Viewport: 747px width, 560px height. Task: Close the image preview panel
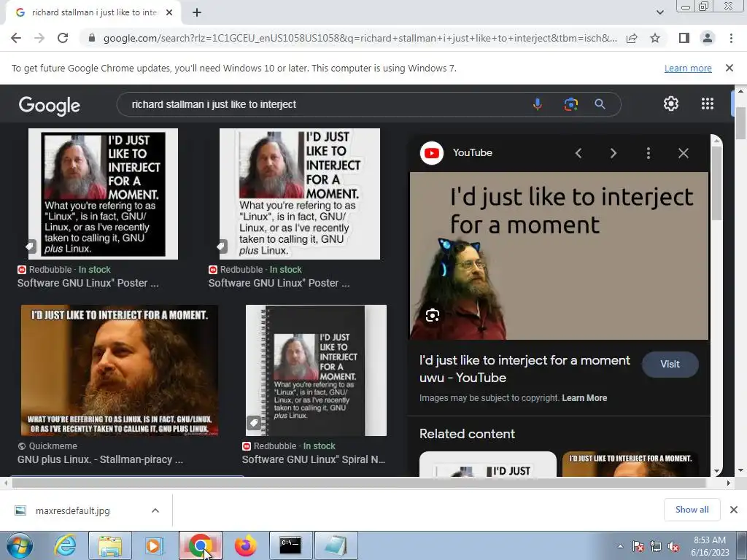683,153
